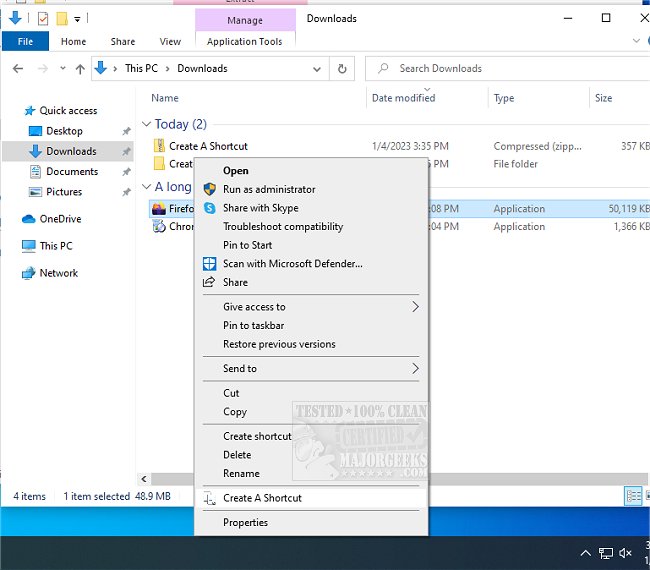Viewport: 650px width, 570px height.
Task: Choose Properties from the context menu
Action: 245,522
